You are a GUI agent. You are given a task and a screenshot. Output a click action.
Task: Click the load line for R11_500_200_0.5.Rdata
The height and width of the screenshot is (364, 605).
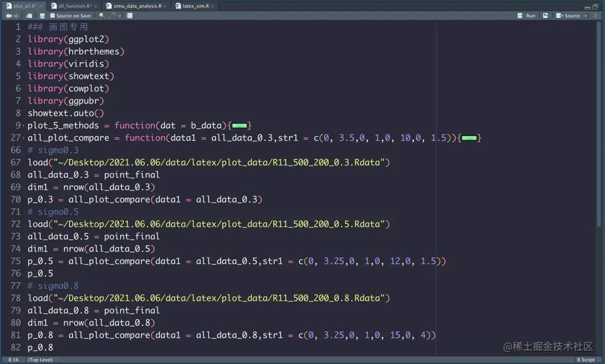(209, 225)
